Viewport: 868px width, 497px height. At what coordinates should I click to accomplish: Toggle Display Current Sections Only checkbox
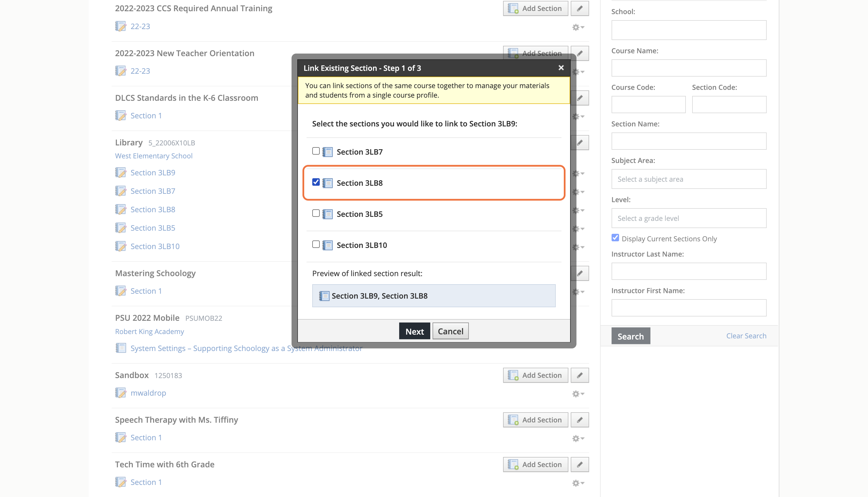tap(615, 238)
